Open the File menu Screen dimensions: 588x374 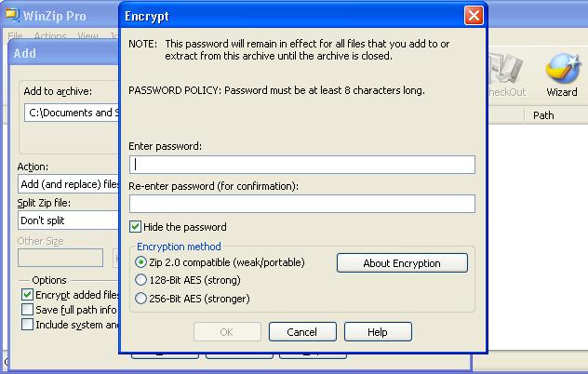coord(16,35)
